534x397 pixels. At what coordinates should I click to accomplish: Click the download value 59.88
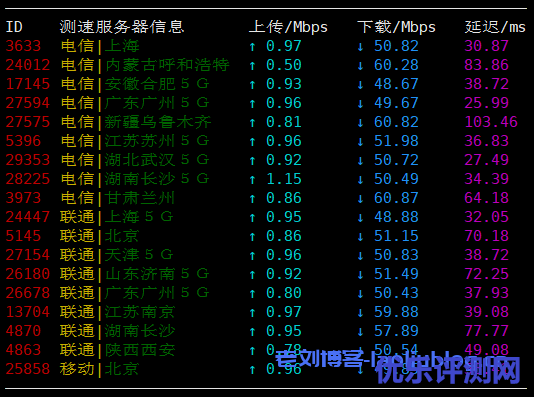tap(396, 312)
